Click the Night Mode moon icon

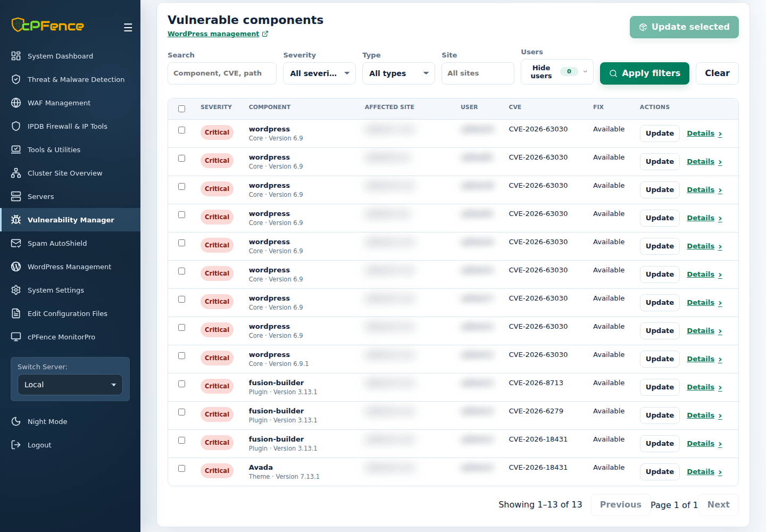click(16, 421)
